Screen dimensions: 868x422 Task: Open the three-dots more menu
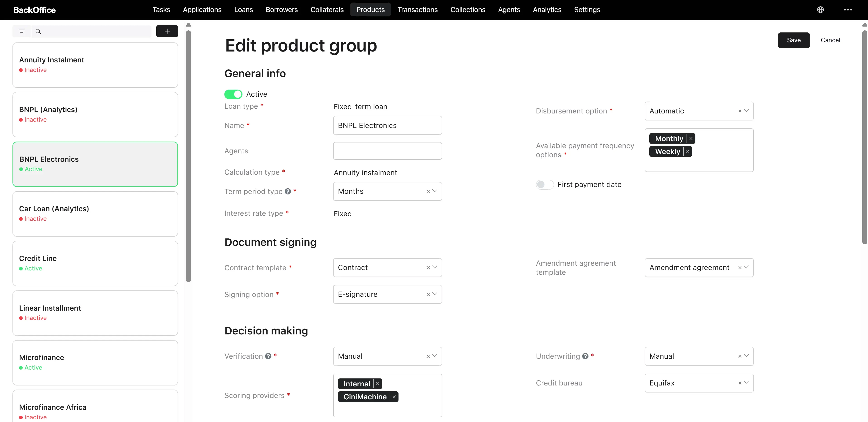tap(848, 10)
